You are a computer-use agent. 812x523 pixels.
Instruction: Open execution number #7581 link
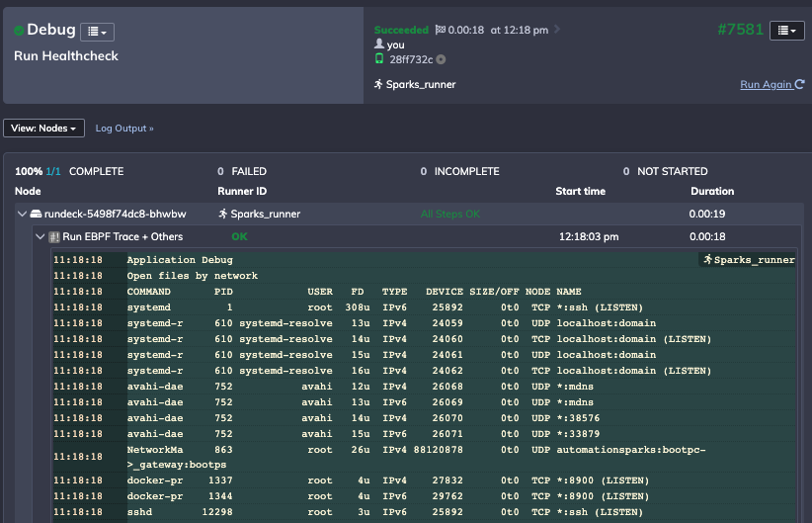click(x=740, y=30)
